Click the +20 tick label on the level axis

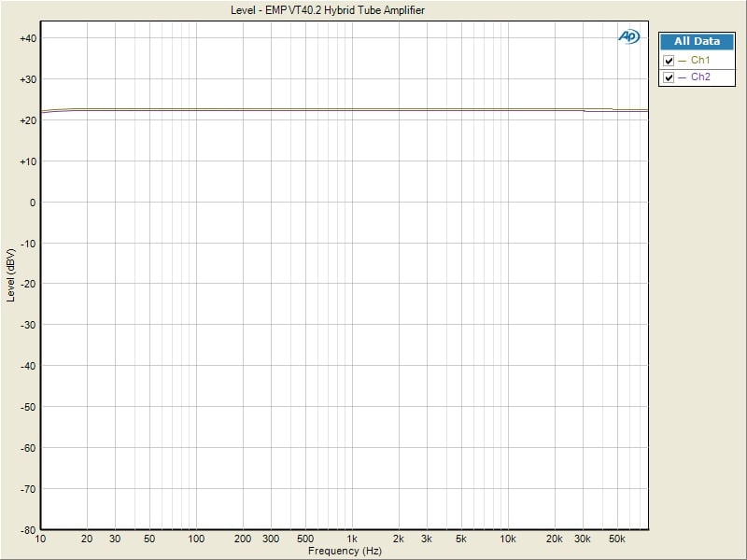[x=26, y=120]
